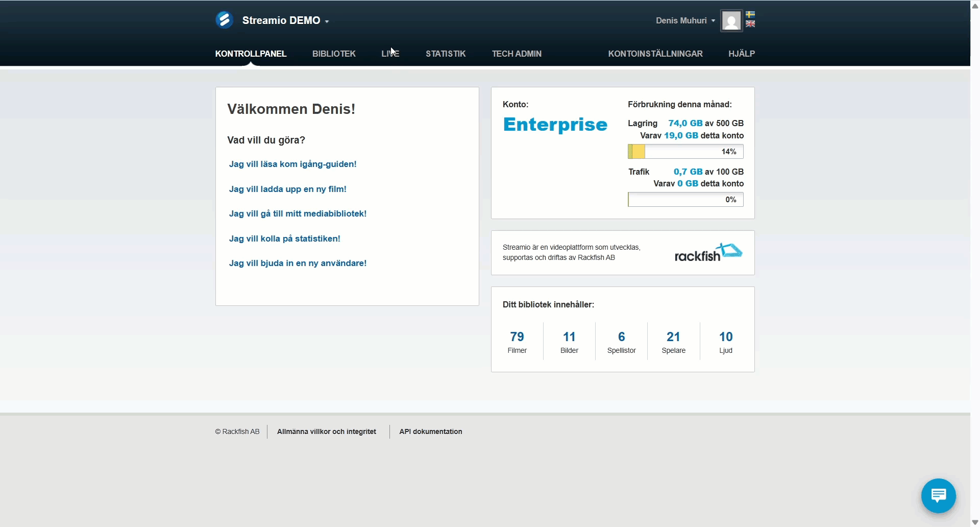This screenshot has height=527, width=980.
Task: Select the Kontrollpanel tab
Action: pos(251,54)
